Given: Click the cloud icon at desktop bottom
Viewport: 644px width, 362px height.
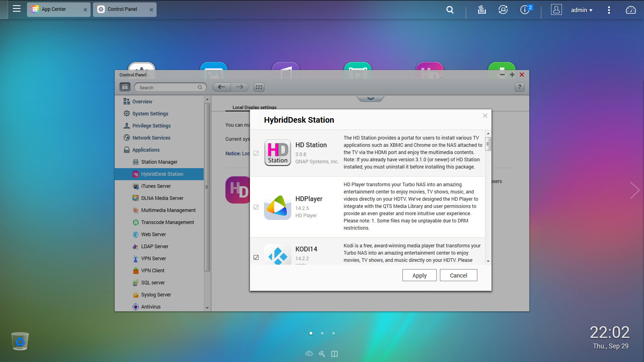Looking at the screenshot, I should [309, 354].
